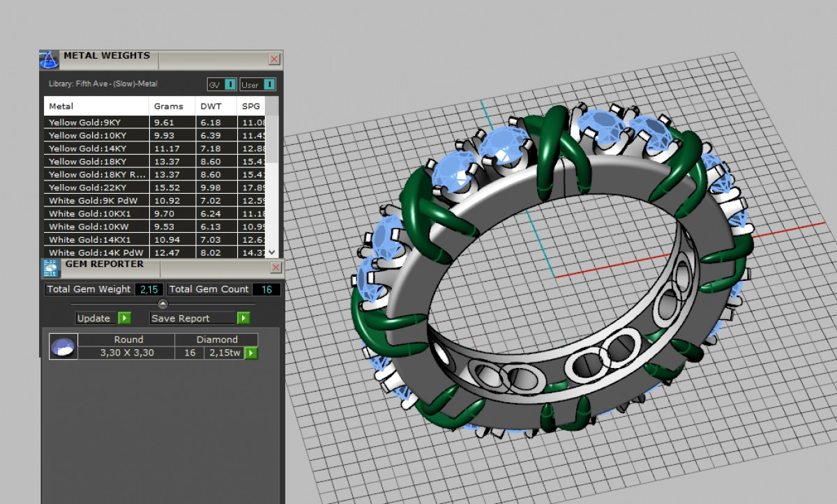Close the Gem Reporter panel
Viewport: 837px width, 504px height.
pos(275,268)
